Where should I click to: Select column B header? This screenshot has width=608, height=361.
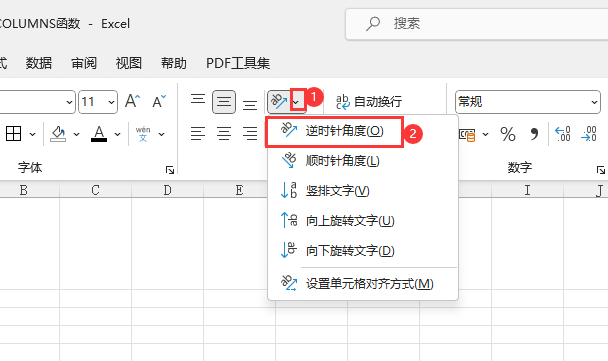tap(24, 190)
